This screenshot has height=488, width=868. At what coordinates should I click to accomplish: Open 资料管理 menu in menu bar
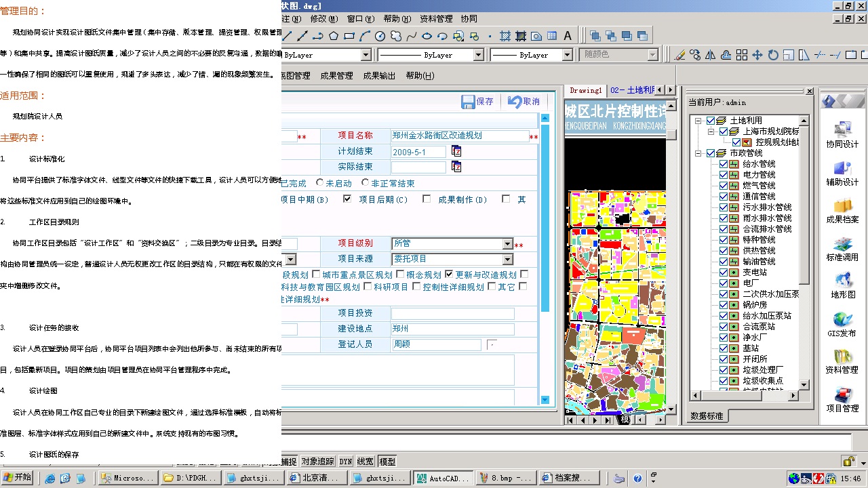436,19
